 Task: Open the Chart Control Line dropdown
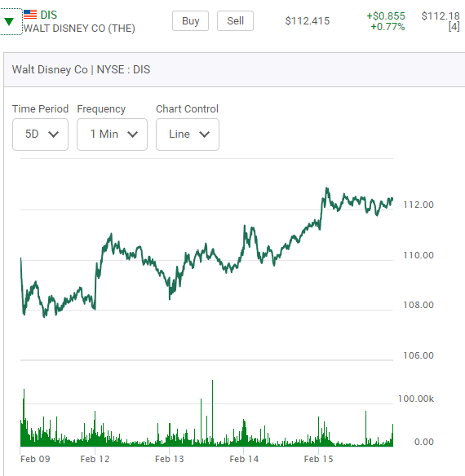click(188, 134)
